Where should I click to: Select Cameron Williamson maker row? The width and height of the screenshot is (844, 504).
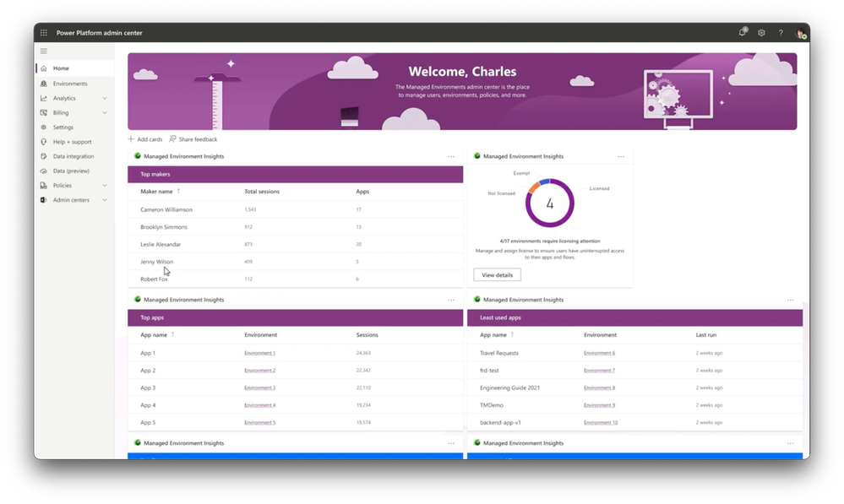tap(295, 209)
